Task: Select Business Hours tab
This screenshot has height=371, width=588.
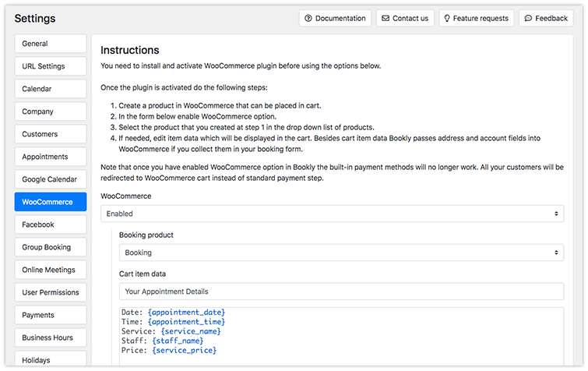Action: pos(51,337)
